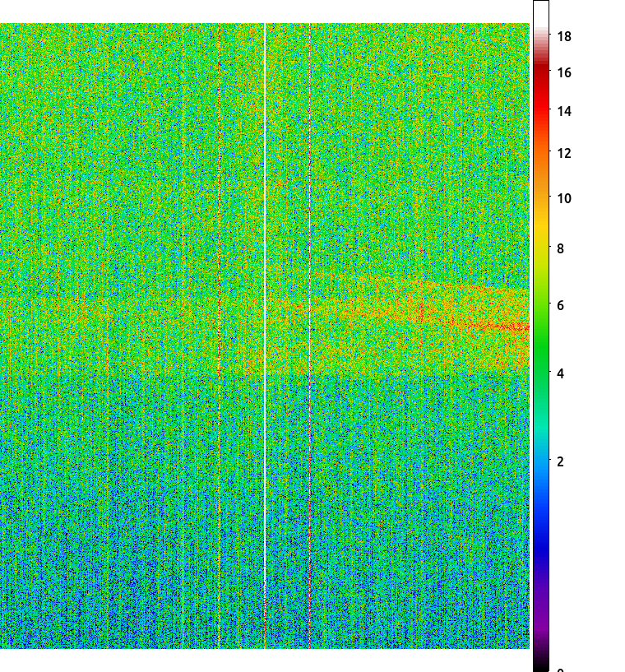Click the dashed white vertical line in heatmap
Screen dimensions: 625x672
click(310, 336)
